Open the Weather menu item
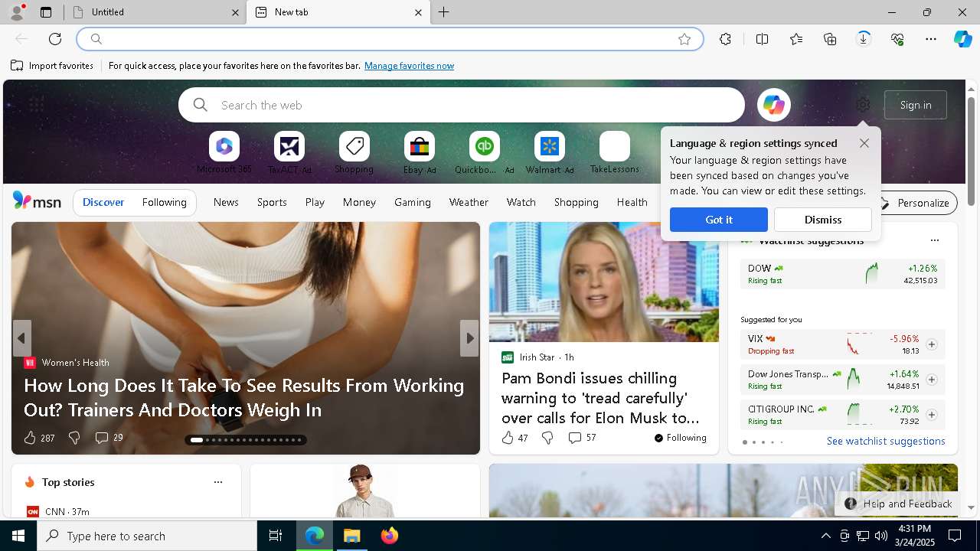 (x=469, y=202)
